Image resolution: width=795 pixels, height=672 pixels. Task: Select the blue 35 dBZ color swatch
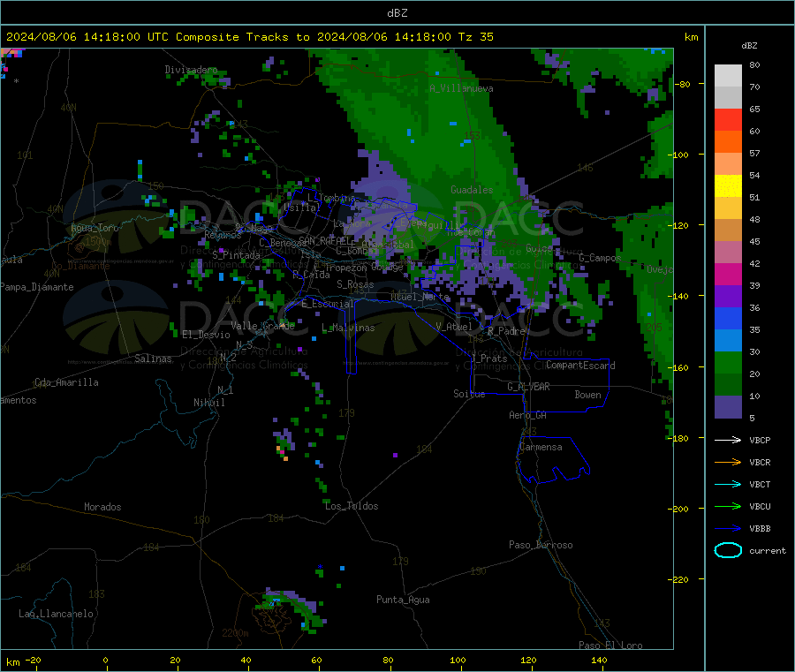(x=728, y=318)
